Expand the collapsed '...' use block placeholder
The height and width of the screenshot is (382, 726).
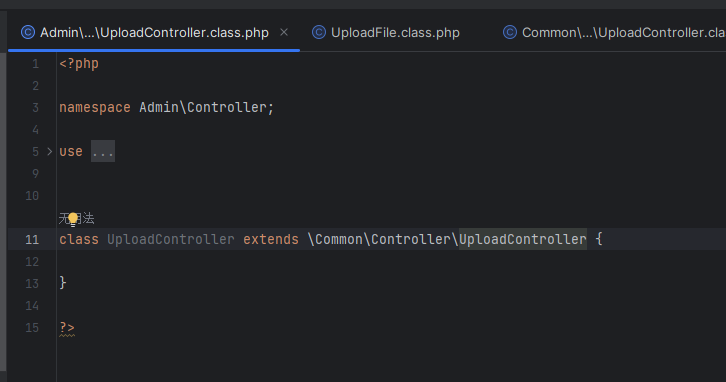pos(103,151)
